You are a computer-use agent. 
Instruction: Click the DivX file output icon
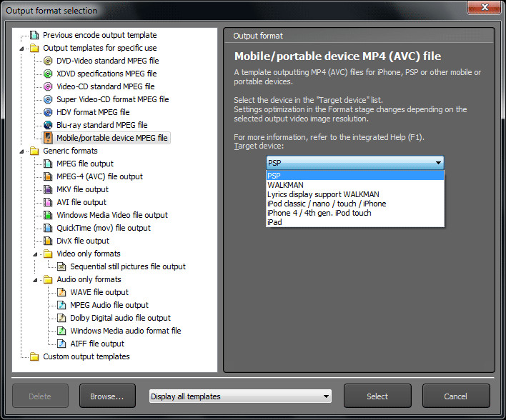[48, 241]
